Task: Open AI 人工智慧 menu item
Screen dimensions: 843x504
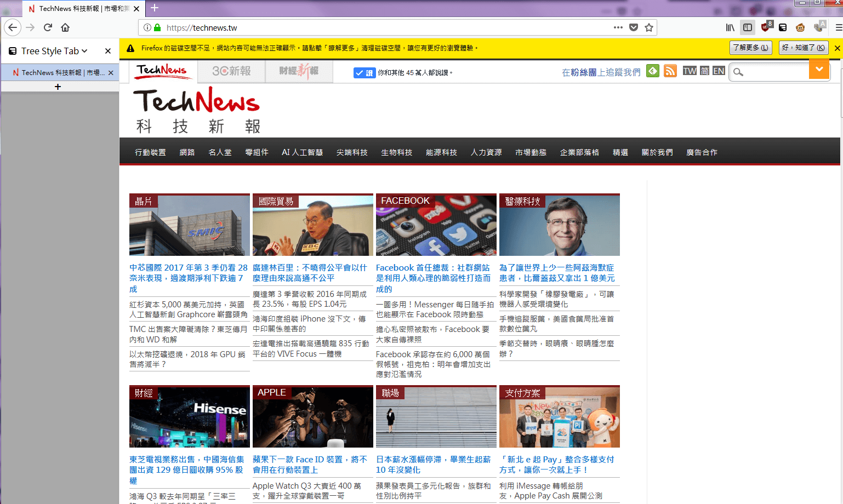Action: (302, 152)
